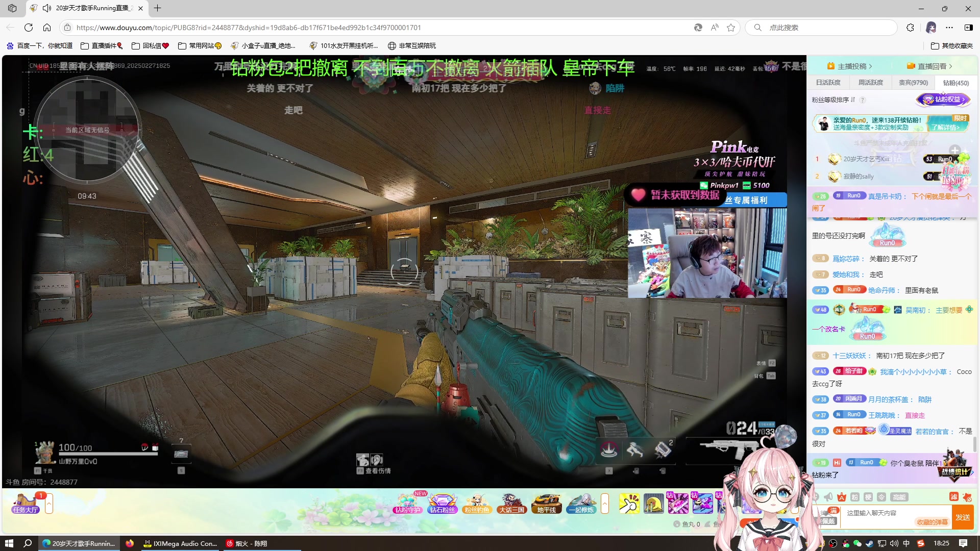980x551 pixels.
Task: Open the crown A font style icon
Action: pos(841,497)
